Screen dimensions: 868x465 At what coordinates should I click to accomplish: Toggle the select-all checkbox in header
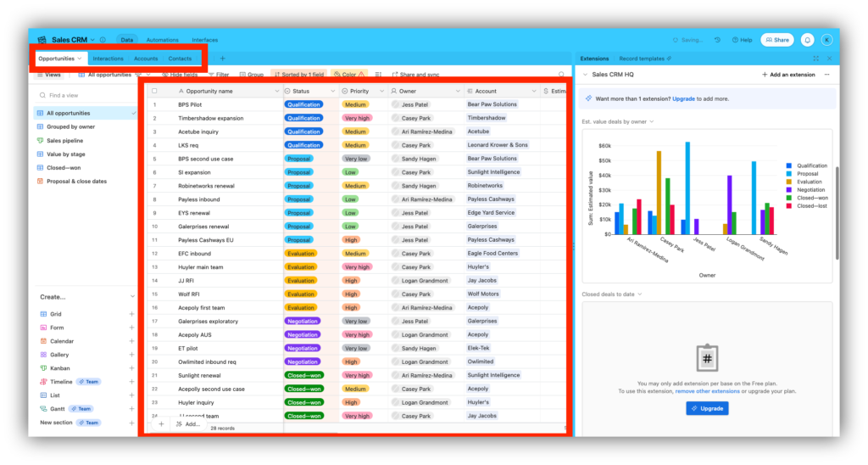point(154,91)
